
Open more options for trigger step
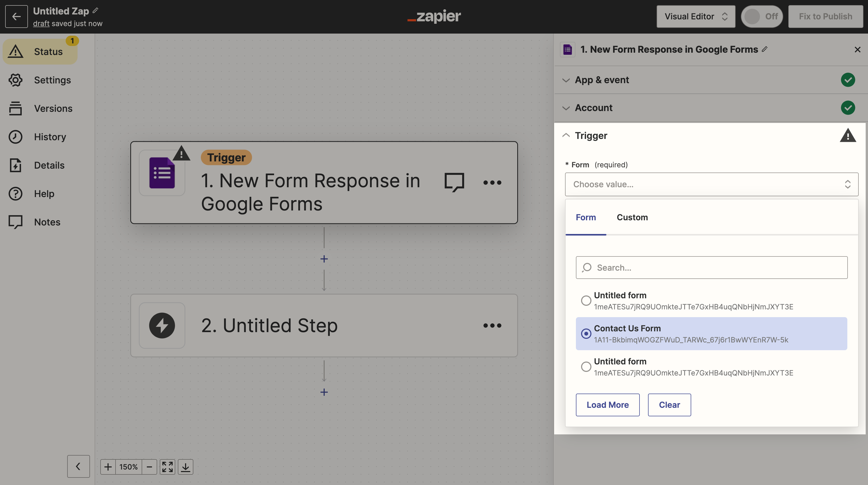click(492, 183)
